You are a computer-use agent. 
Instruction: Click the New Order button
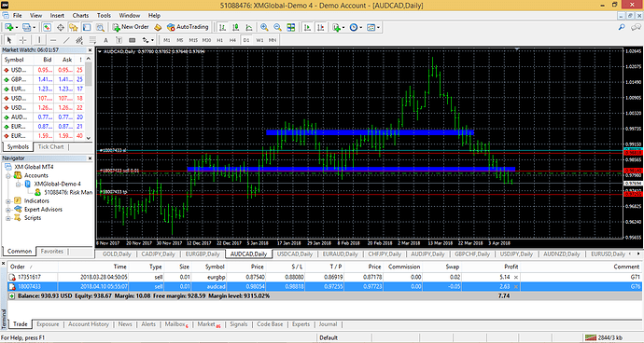click(x=131, y=27)
